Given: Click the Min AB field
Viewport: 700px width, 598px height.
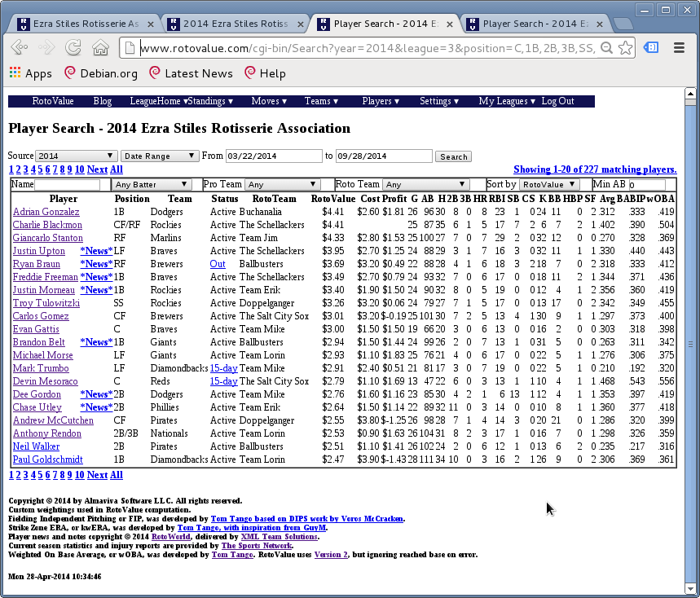Looking at the screenshot, I should click(x=647, y=185).
